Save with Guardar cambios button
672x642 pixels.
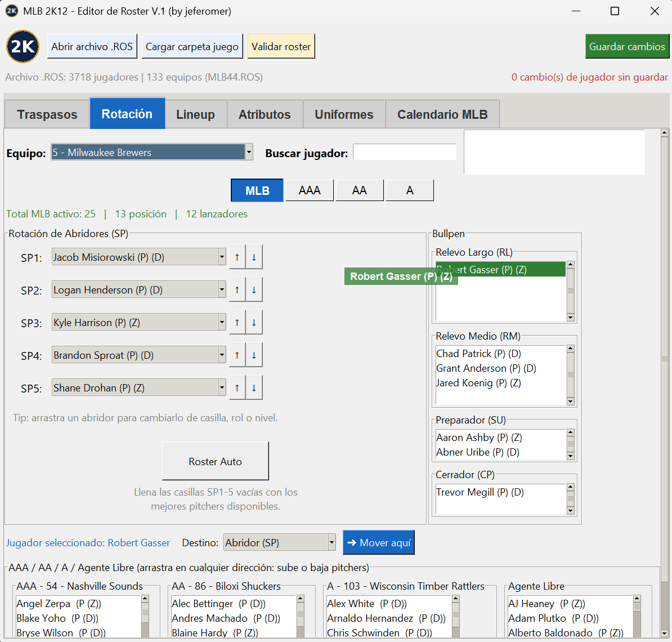click(x=627, y=46)
